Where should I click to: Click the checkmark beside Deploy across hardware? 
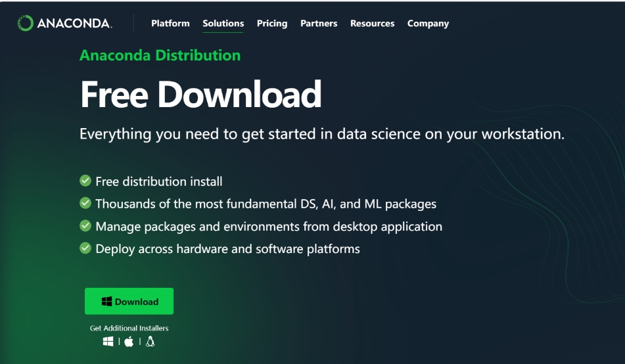[85, 248]
